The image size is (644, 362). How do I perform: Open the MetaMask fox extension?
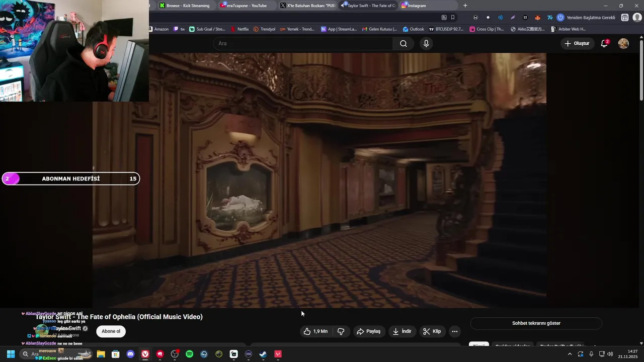[537, 17]
